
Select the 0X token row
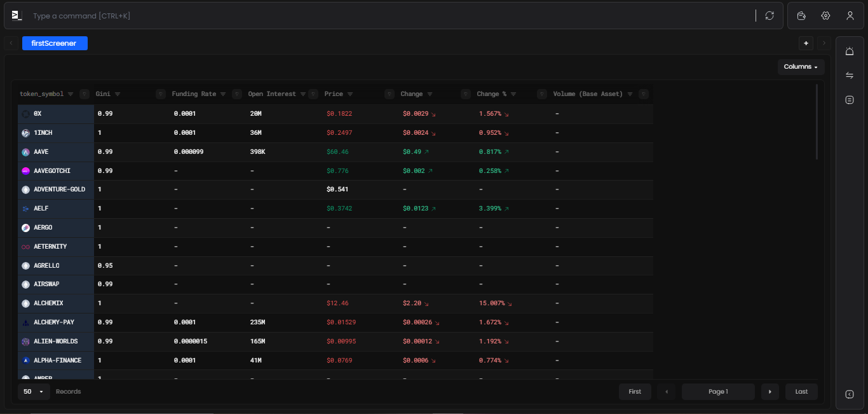click(x=336, y=114)
